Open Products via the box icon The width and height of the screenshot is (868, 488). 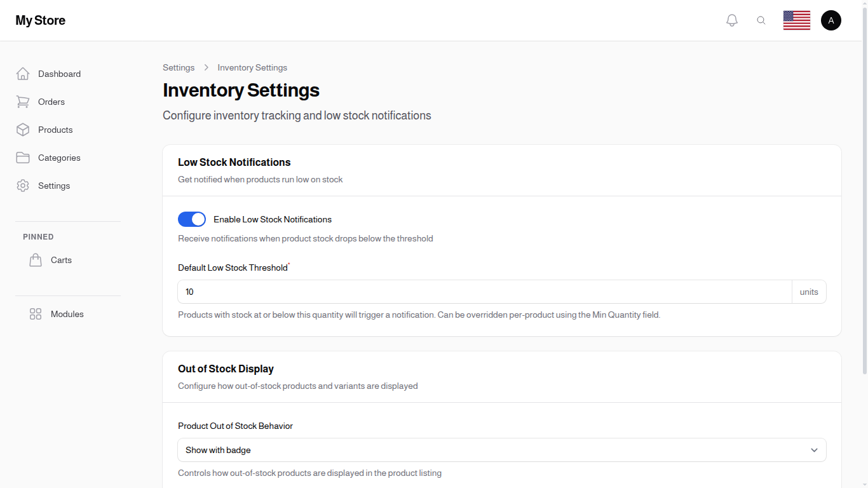pos(23,130)
